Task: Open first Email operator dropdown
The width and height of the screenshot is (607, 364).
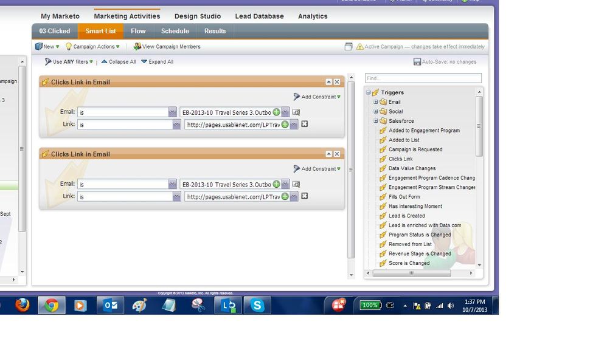Action: click(x=173, y=112)
